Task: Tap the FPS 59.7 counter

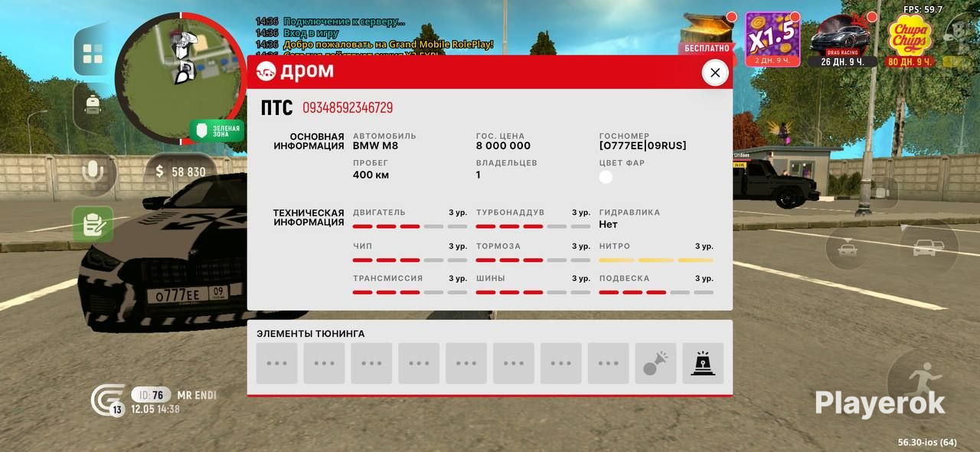Action: tap(923, 9)
